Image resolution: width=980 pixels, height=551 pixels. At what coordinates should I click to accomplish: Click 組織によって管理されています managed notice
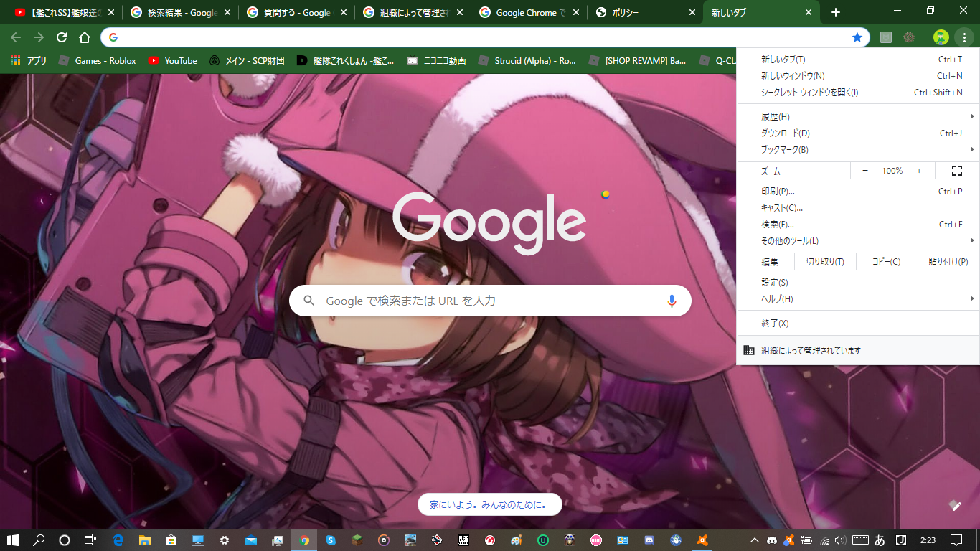click(x=858, y=350)
